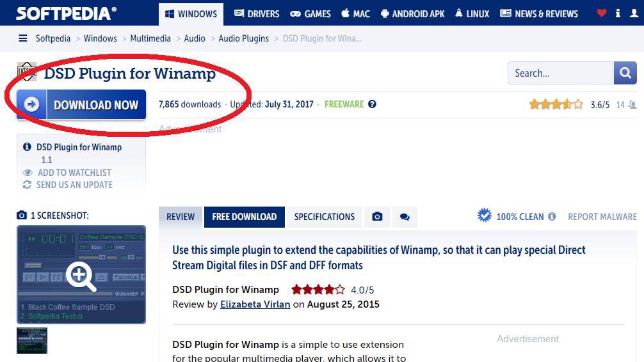Viewport: 644px width, 362px height.
Task: Click Send Us An Update
Action: point(74,185)
